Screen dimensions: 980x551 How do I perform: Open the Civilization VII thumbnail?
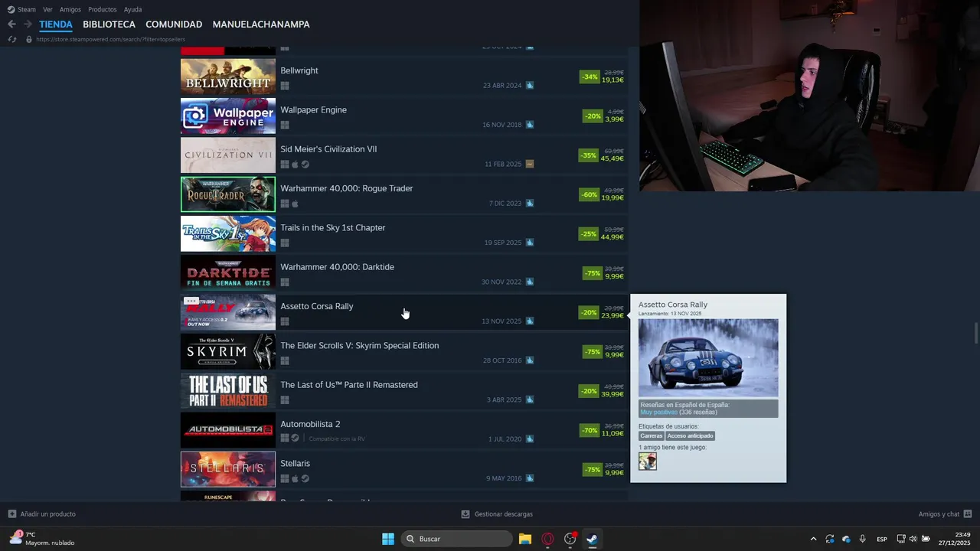point(228,155)
